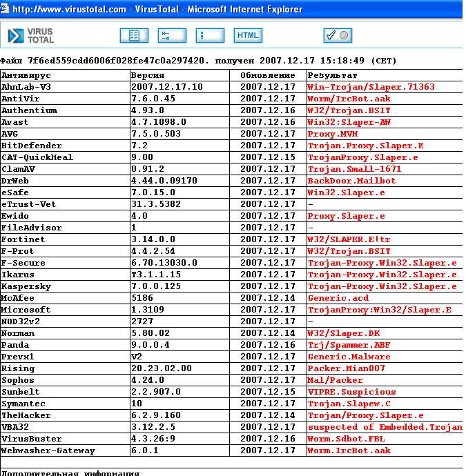Select result Trojan.Proxy.Slaper.E
The height and width of the screenshot is (476, 466).
click(x=365, y=146)
